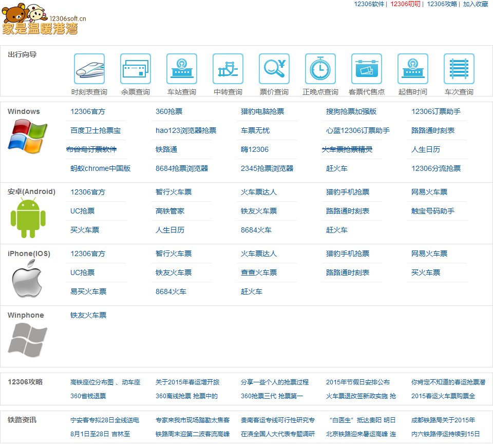The image size is (493, 448).
Task: Open 智行火车票 in Android section
Action: click(x=174, y=192)
